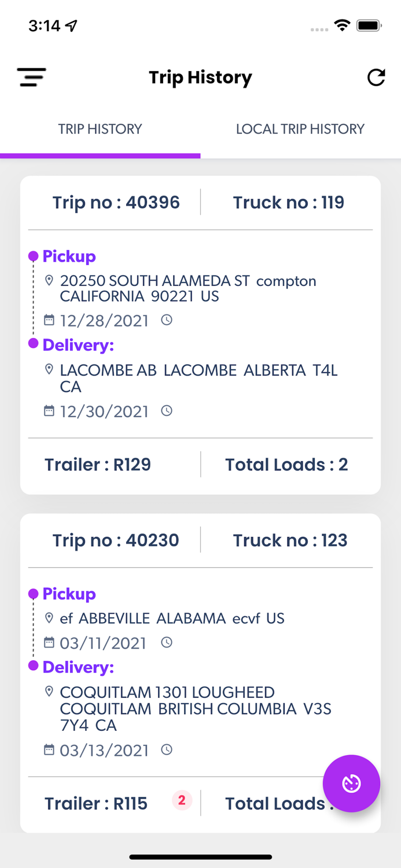Tap the purple floating speedometer button
The height and width of the screenshot is (868, 401).
(351, 784)
